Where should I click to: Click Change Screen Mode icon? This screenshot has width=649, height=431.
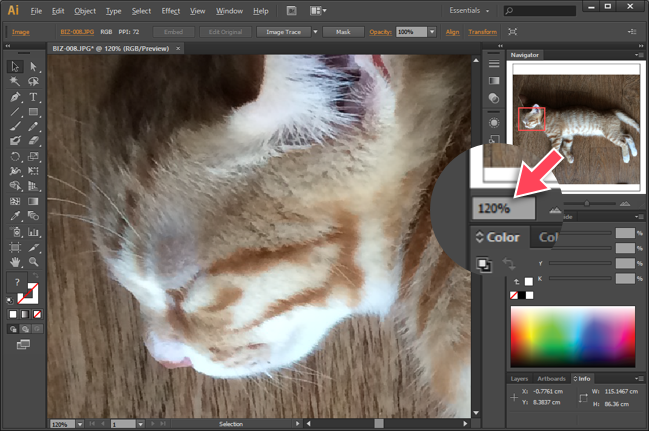tap(23, 344)
